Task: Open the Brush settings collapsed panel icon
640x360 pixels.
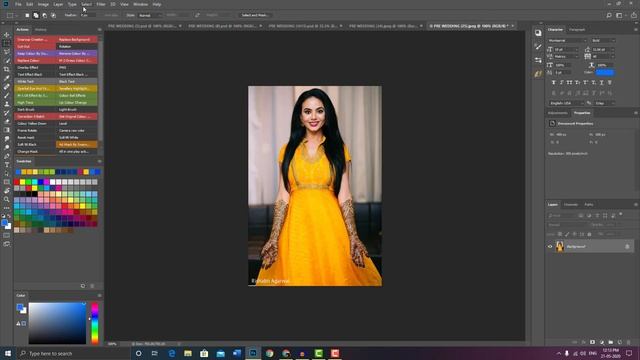Action: pyautogui.click(x=538, y=47)
